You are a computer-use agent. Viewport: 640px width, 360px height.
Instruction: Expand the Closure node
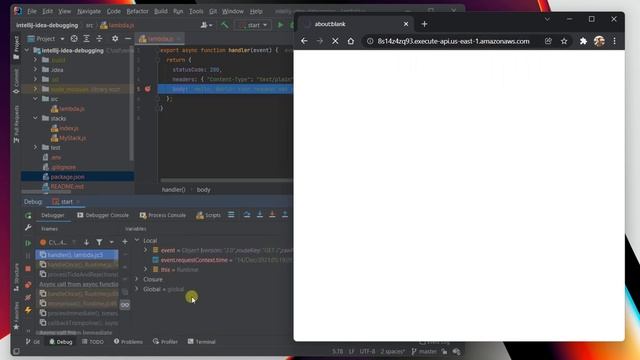137,279
